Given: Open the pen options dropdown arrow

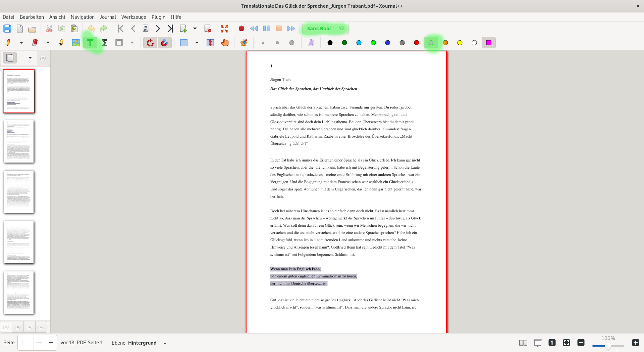Looking at the screenshot, I should (21, 43).
